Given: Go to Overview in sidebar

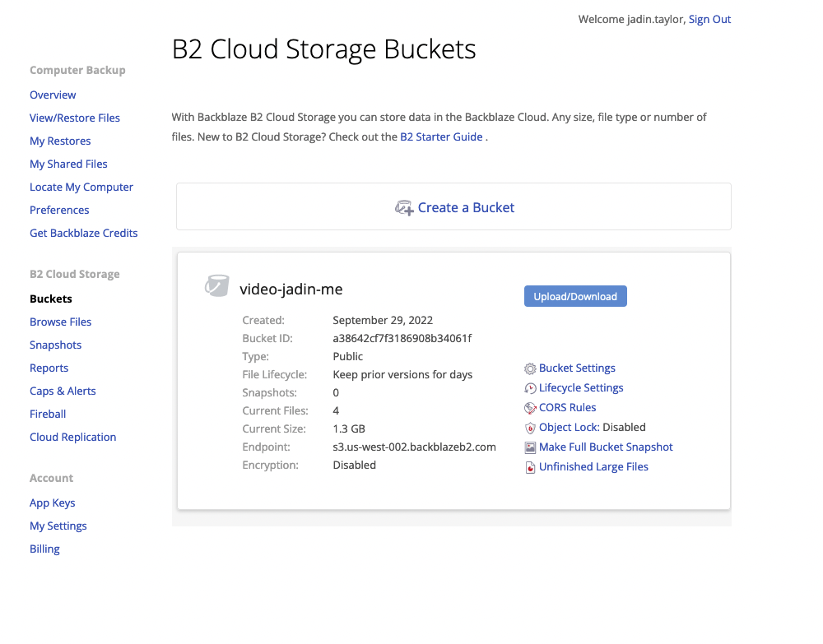Looking at the screenshot, I should 53,95.
